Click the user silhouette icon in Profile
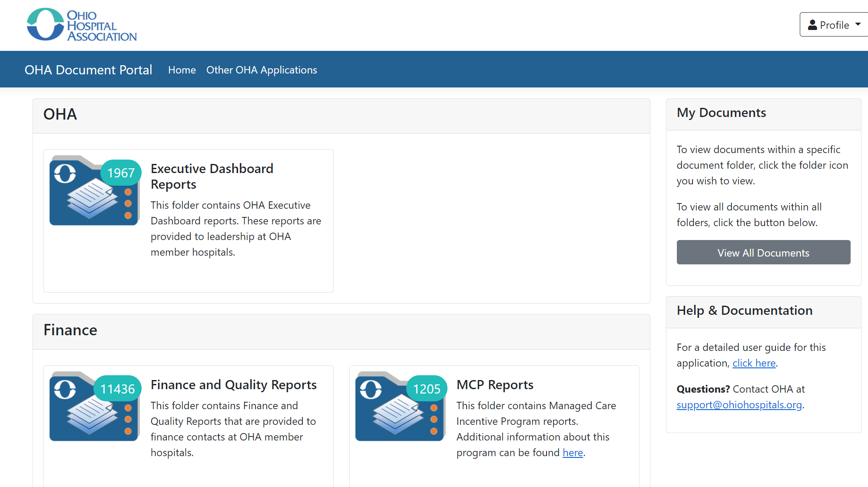Screen dimensions: 868x487 pos(812,25)
